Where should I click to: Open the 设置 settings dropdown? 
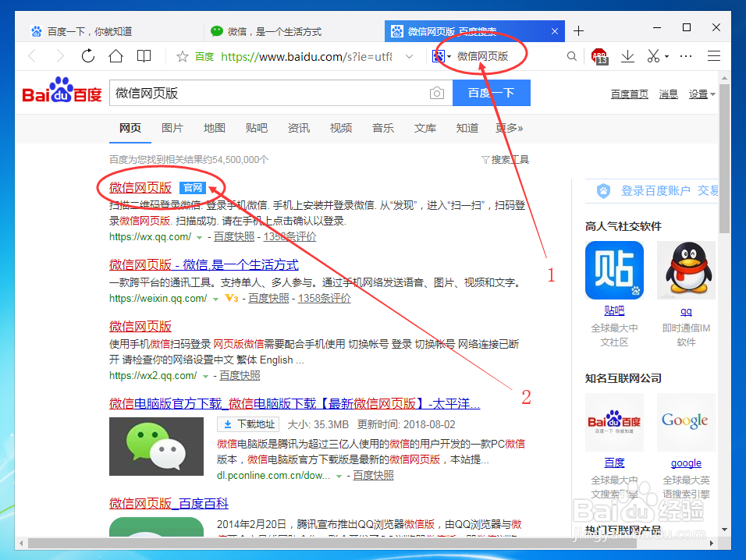[702, 94]
